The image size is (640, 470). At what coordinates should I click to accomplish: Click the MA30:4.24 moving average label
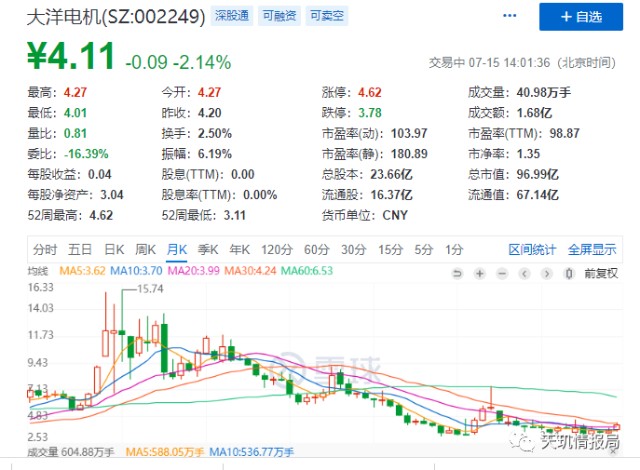click(x=250, y=271)
